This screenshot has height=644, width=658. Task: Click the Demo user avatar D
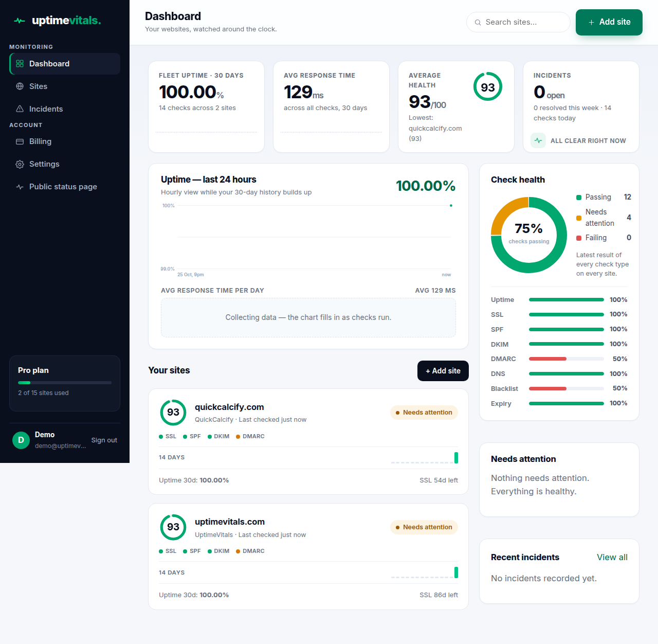(21, 440)
